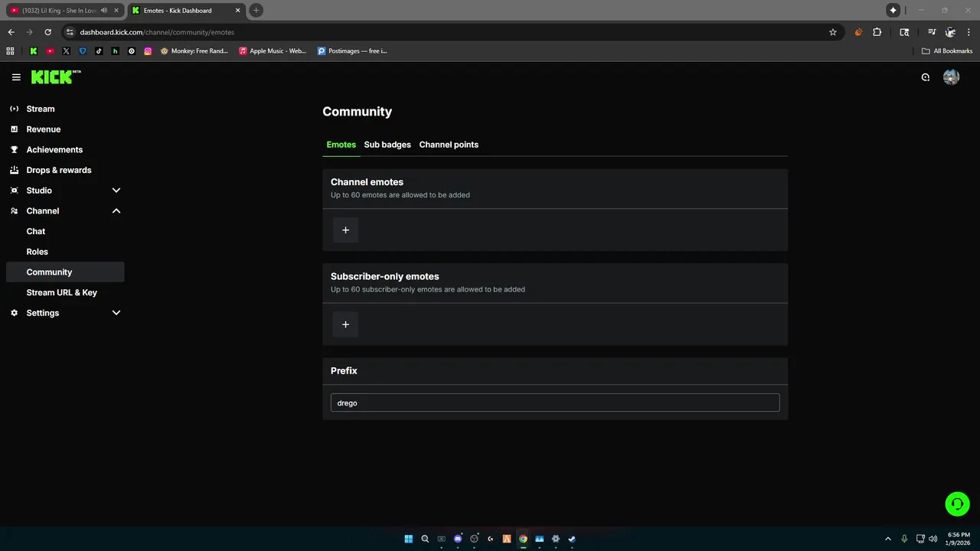Select Community in the sidebar
980x551 pixels.
[64, 272]
